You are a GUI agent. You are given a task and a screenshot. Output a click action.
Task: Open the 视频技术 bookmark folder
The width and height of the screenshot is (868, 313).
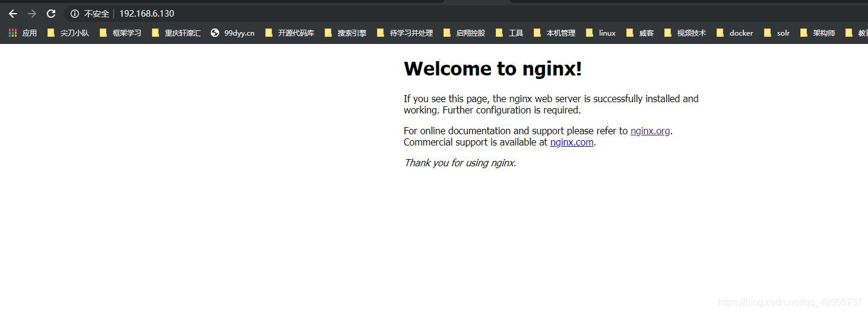point(685,33)
